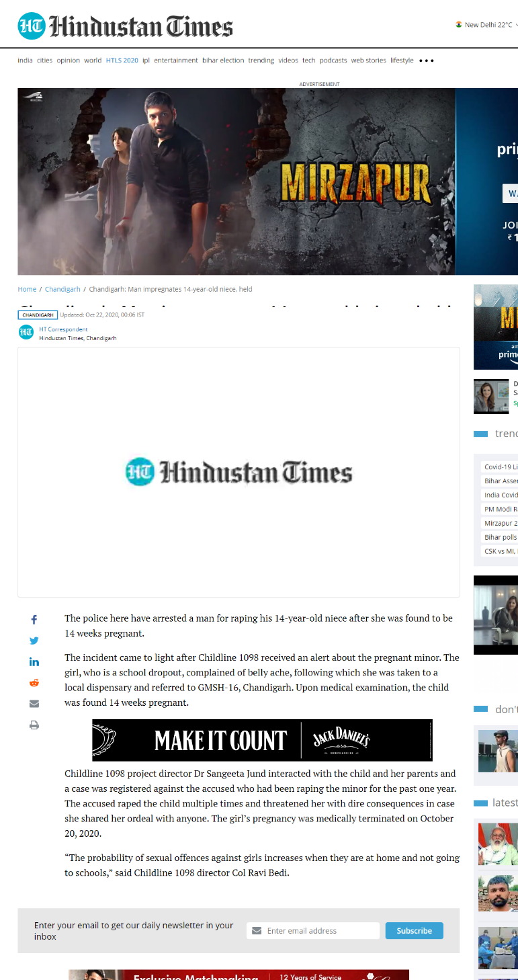The image size is (518, 980).
Task: Open the entertainment section
Action: (x=176, y=60)
